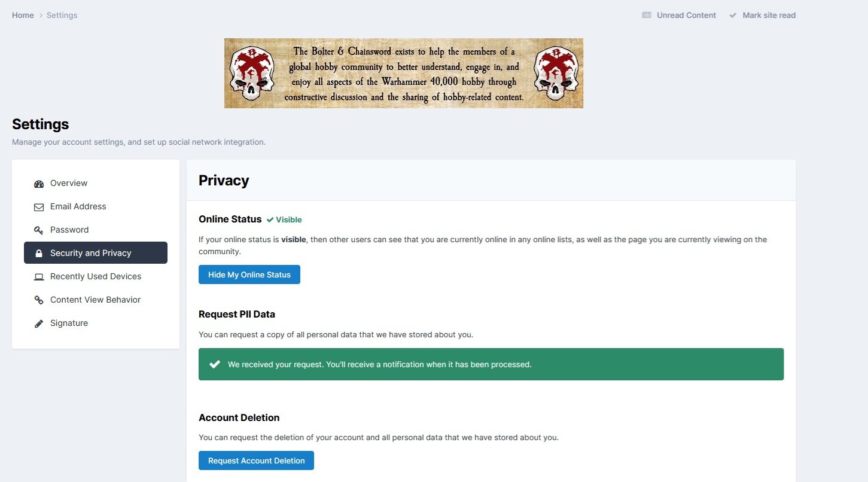Open the Email Address settings tab
The width and height of the screenshot is (868, 482).
(78, 207)
